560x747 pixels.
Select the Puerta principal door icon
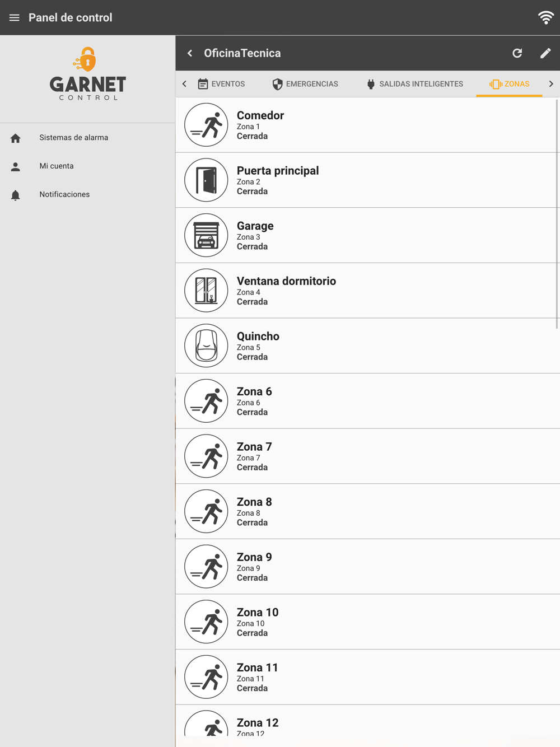[206, 180]
